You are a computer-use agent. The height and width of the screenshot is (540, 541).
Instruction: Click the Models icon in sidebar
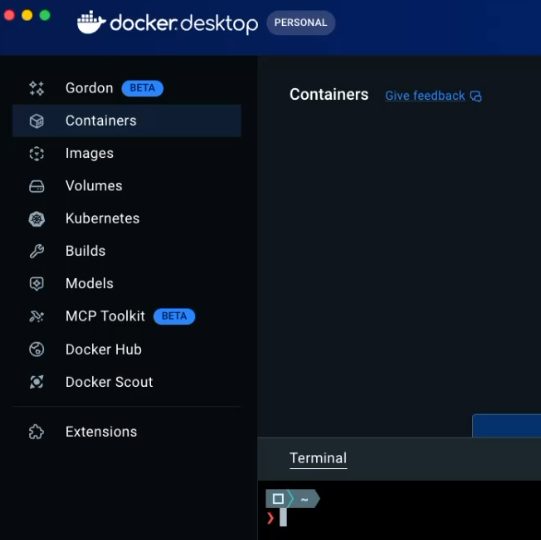coord(37,284)
